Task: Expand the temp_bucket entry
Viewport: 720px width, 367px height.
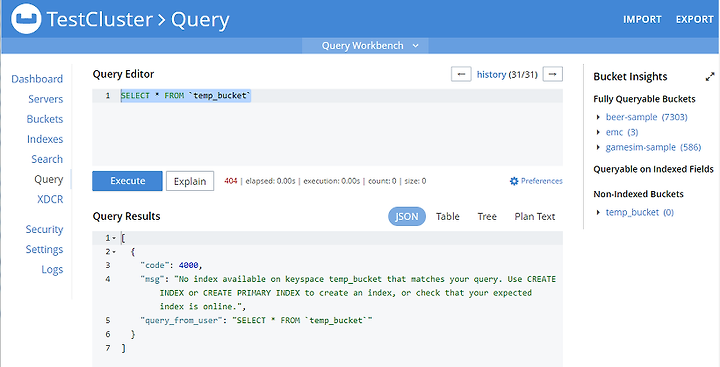Action: tap(598, 212)
